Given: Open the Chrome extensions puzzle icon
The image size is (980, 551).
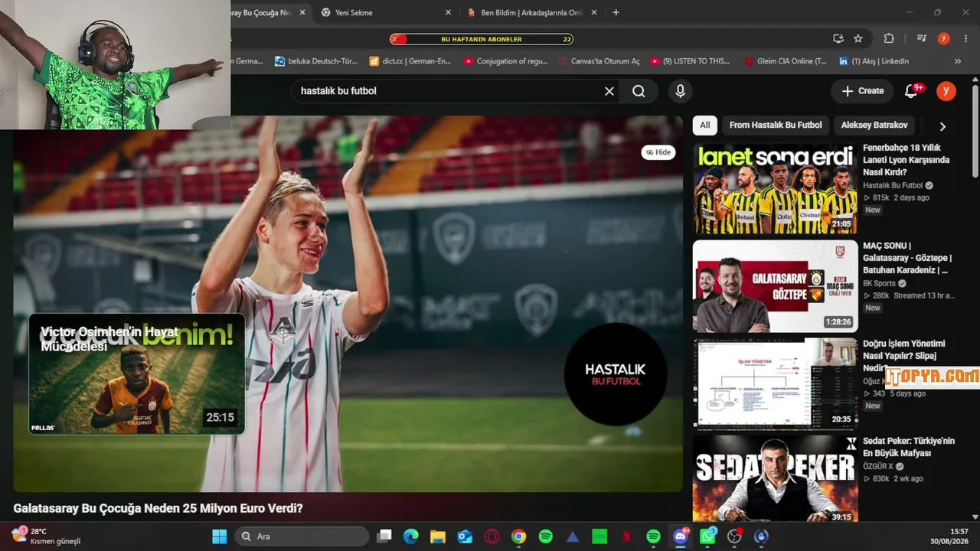Looking at the screenshot, I should [x=889, y=38].
